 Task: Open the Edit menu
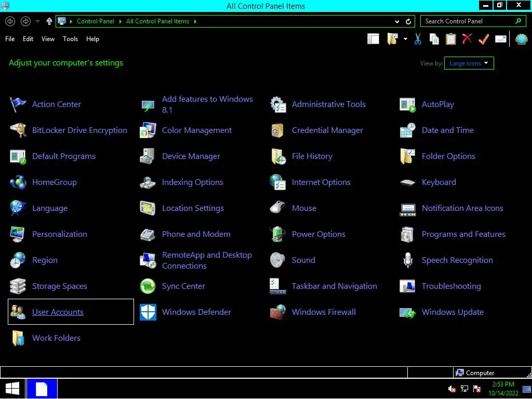point(28,39)
